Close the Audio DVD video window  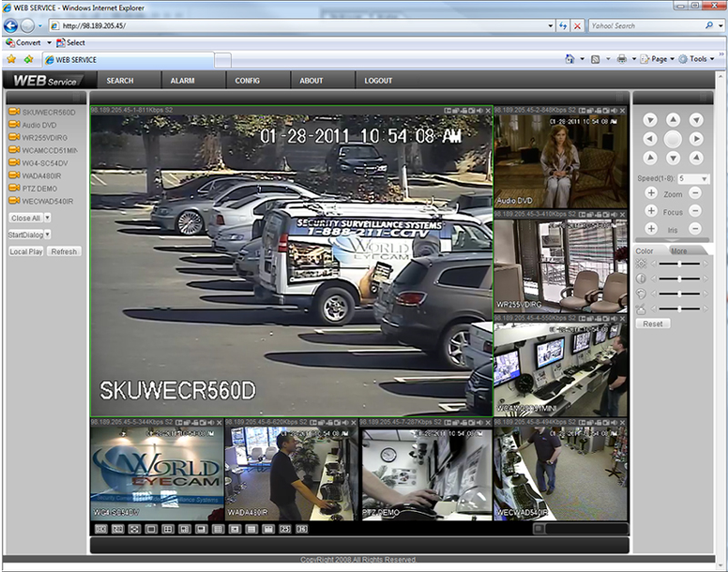pyautogui.click(x=622, y=111)
